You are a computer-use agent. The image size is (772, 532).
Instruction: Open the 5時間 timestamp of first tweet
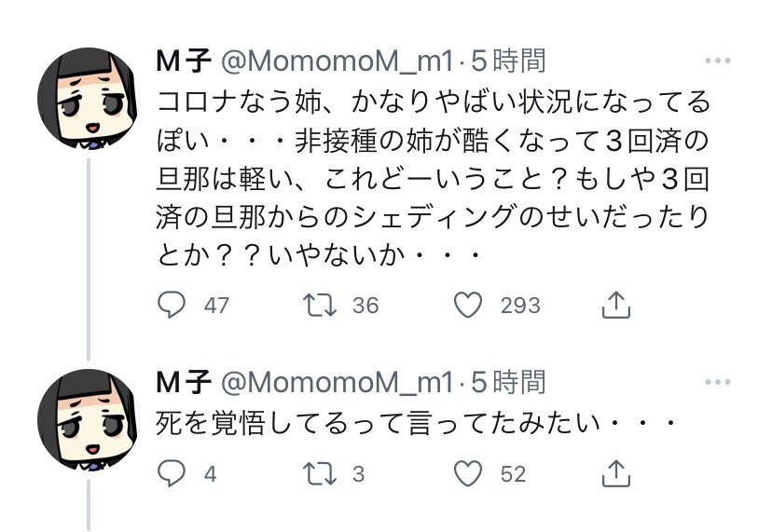(508, 61)
